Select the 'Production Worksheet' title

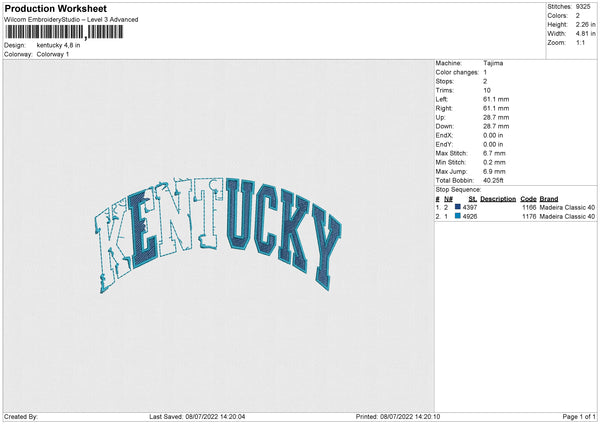(x=55, y=8)
